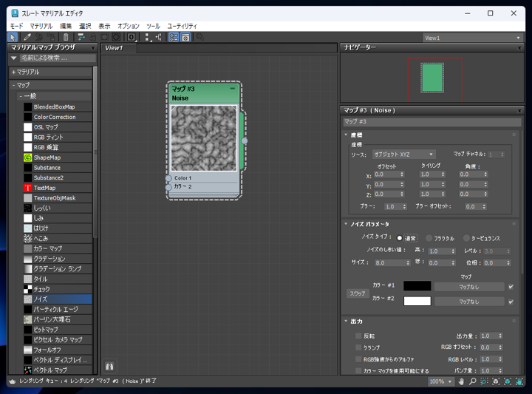
Task: Open the オプション menu
Action: pos(129,26)
